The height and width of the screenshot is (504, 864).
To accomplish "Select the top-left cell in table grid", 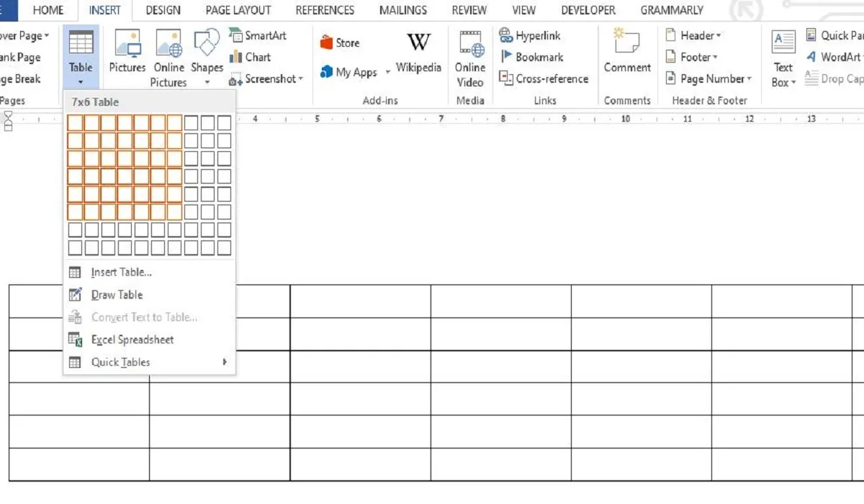I will (75, 123).
